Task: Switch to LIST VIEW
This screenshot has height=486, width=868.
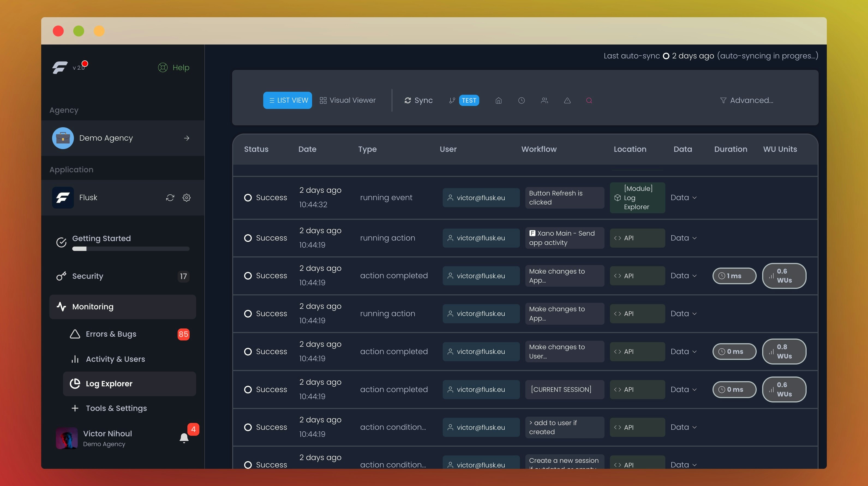Action: pos(288,100)
